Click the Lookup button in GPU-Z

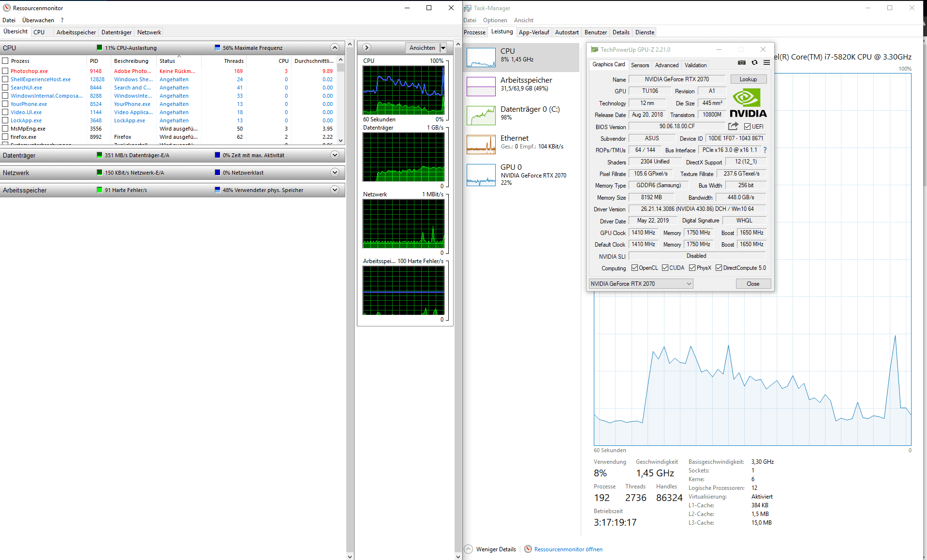748,79
